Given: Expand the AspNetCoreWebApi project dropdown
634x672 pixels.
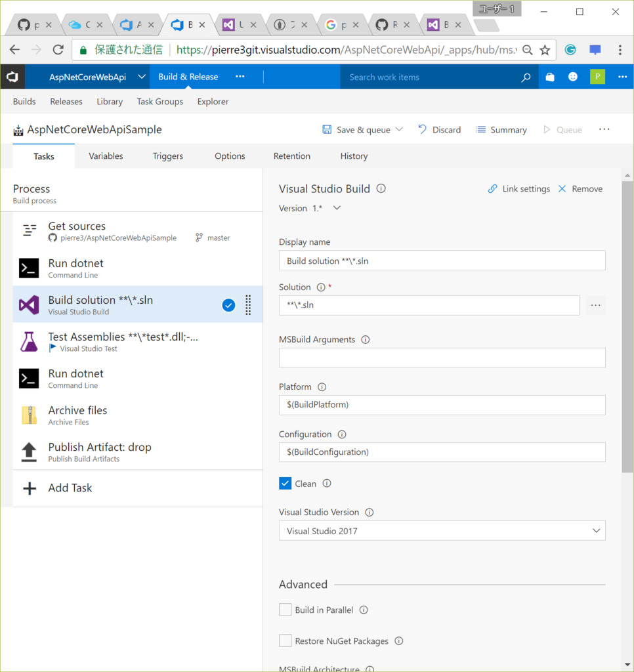Looking at the screenshot, I should (x=142, y=77).
